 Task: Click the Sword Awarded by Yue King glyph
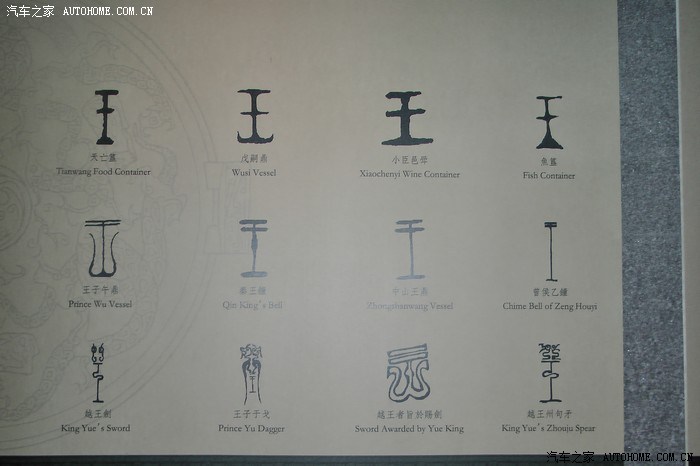pyautogui.click(x=408, y=374)
